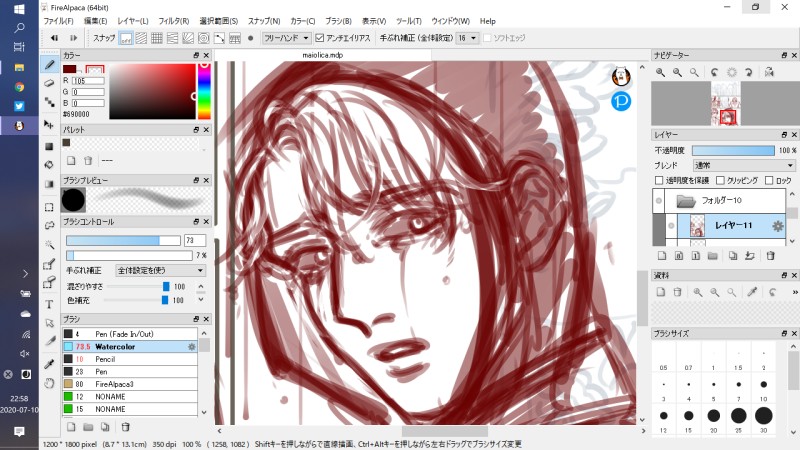The width and height of the screenshot is (800, 450).
Task: Turn snap off with the off button
Action: [126, 38]
